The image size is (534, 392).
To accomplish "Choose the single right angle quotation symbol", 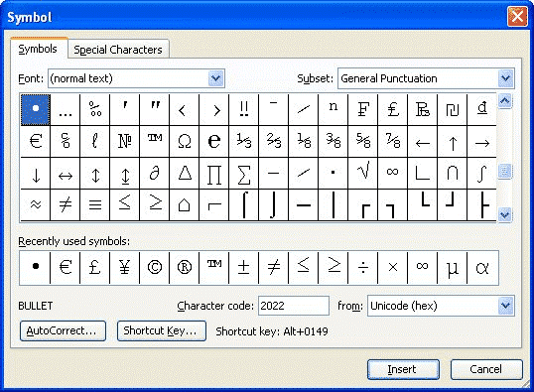I will (214, 110).
